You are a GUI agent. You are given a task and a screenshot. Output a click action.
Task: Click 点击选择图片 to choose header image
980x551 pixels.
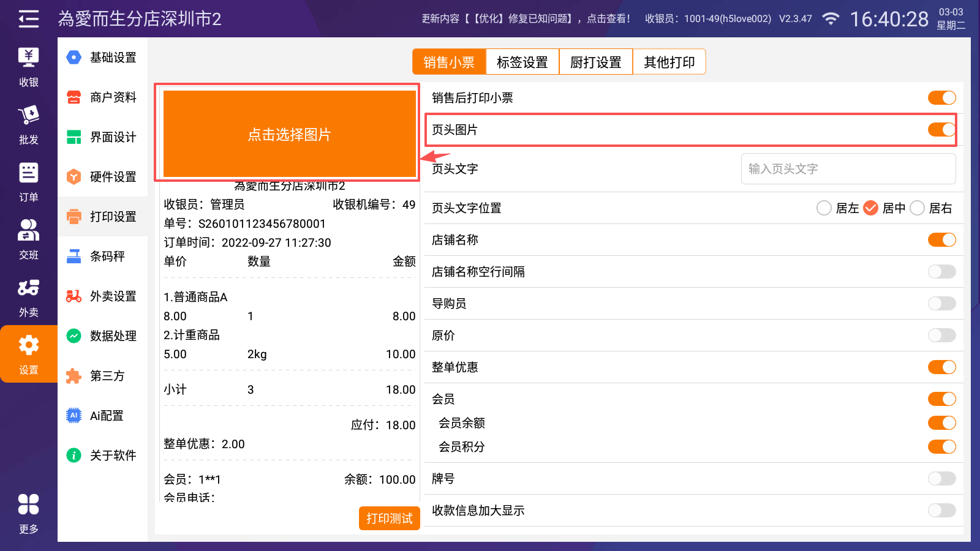coord(290,134)
